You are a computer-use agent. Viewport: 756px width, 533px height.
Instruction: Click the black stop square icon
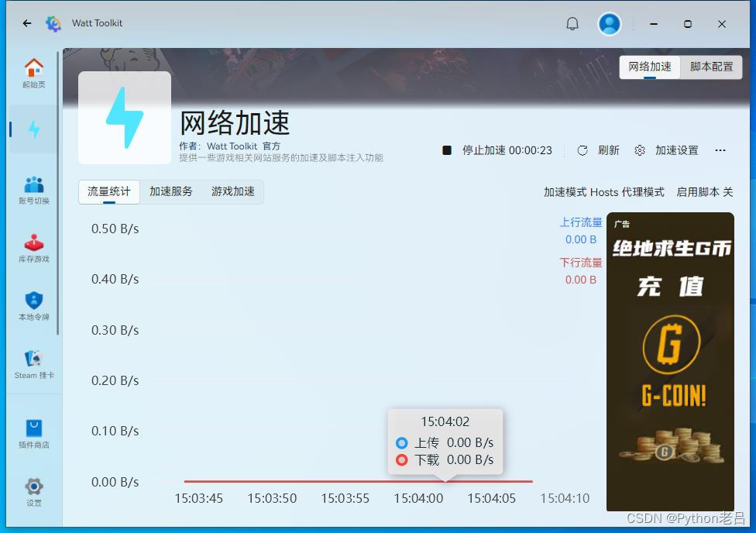pos(447,150)
